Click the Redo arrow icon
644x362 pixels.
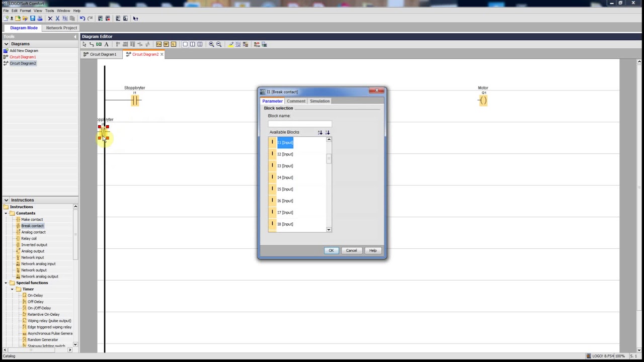tap(90, 19)
